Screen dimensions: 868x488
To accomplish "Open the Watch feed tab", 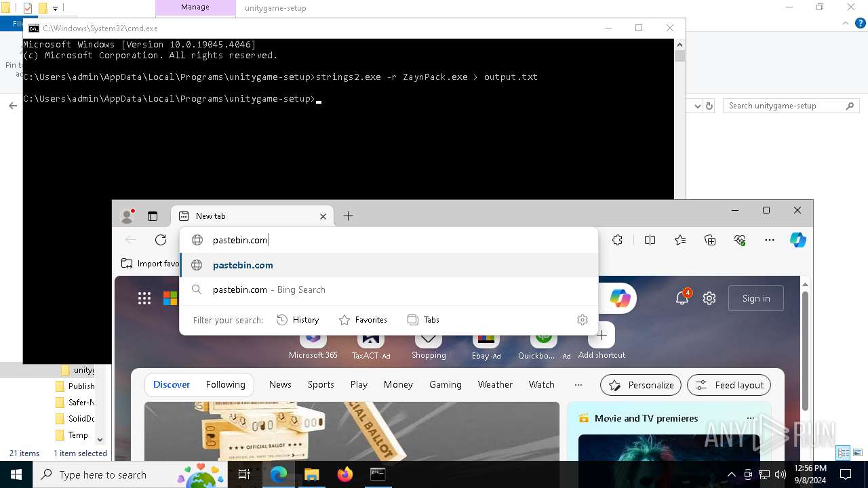I will coord(542,384).
